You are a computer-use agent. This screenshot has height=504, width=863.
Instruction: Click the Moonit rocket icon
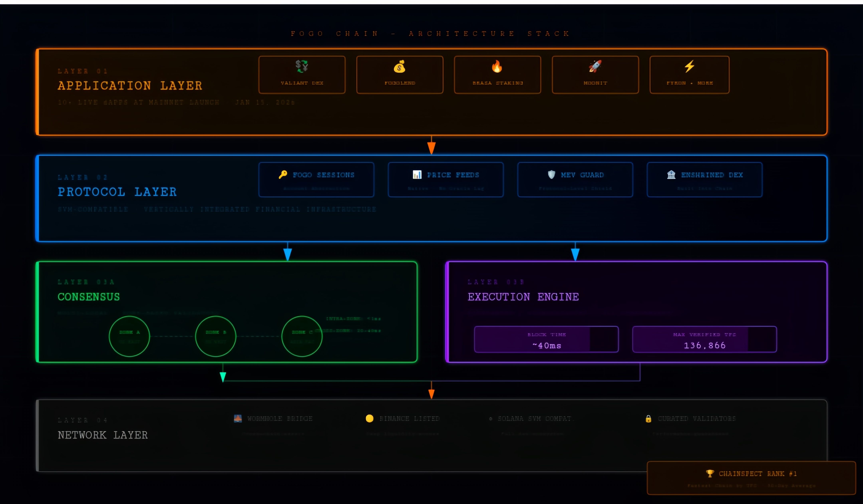(x=595, y=66)
